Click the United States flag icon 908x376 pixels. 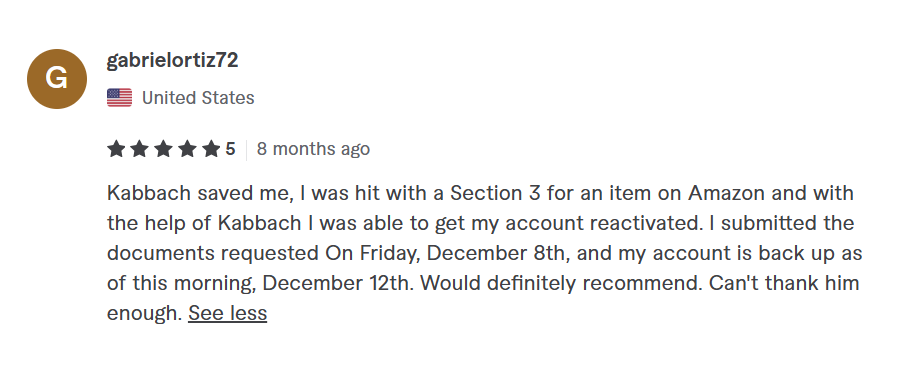pos(119,98)
